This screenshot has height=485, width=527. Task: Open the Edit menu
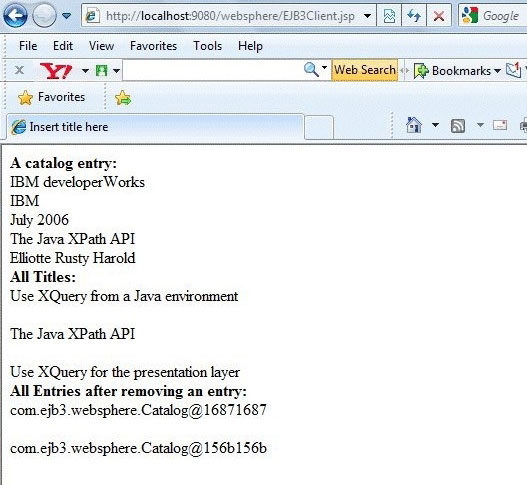click(x=63, y=46)
